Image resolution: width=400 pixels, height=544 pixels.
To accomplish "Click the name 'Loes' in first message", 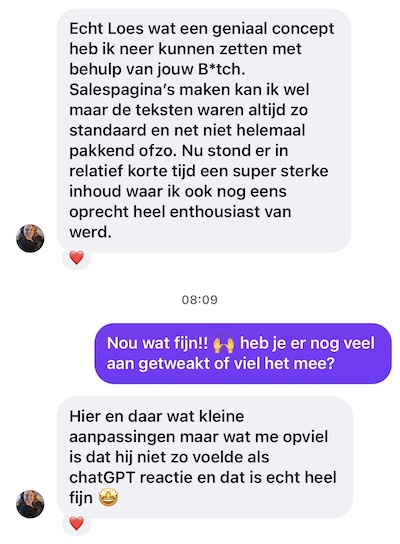I will (126, 29).
